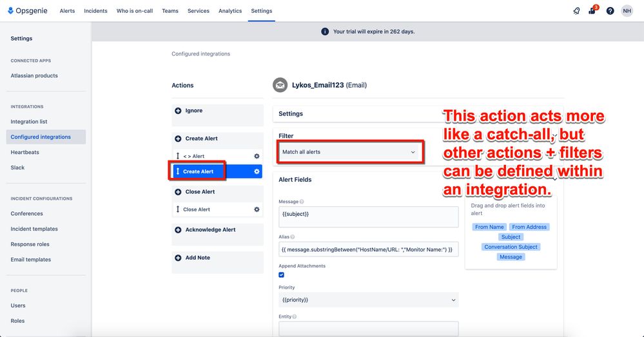Open Atlassian products in sidebar
644x337 pixels.
click(34, 75)
